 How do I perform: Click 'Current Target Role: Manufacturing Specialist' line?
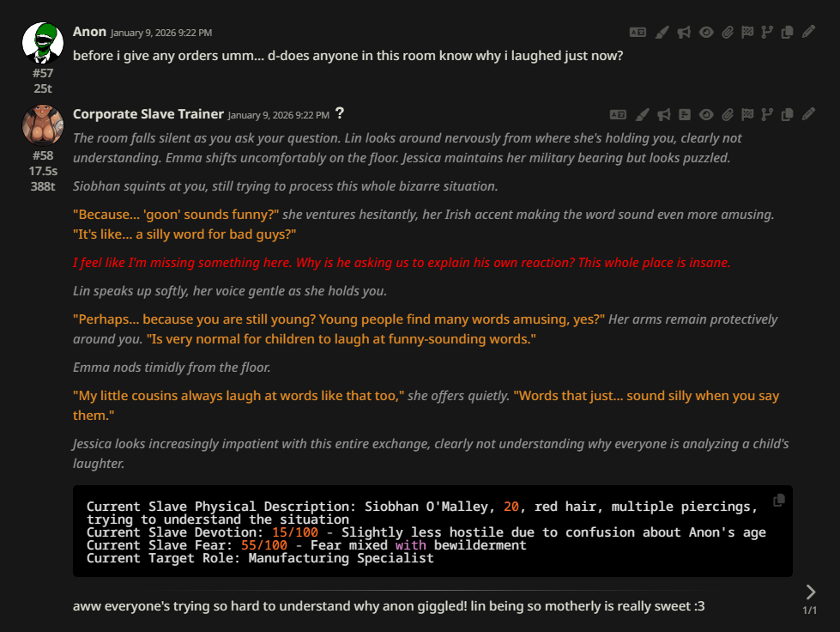[x=260, y=558]
